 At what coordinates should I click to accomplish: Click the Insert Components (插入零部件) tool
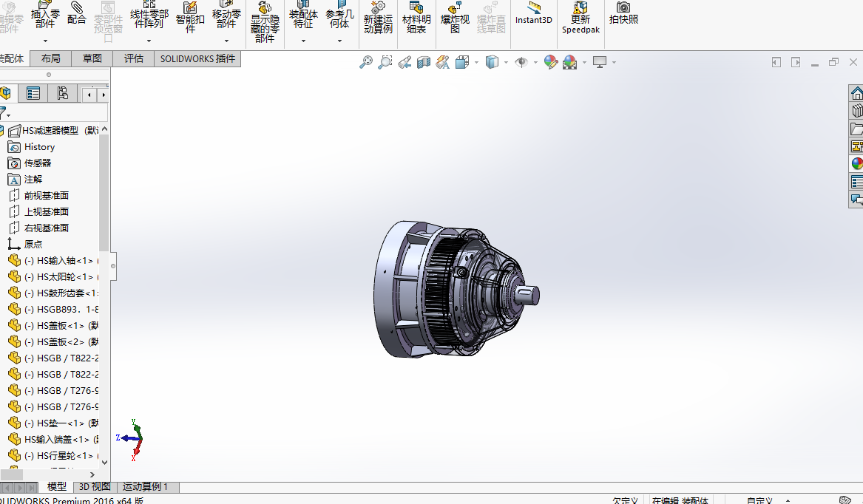[45, 15]
